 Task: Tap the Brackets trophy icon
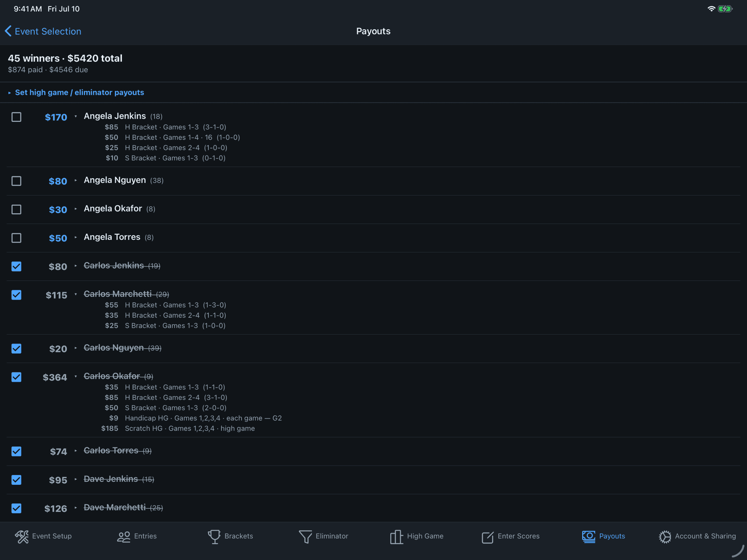(214, 537)
